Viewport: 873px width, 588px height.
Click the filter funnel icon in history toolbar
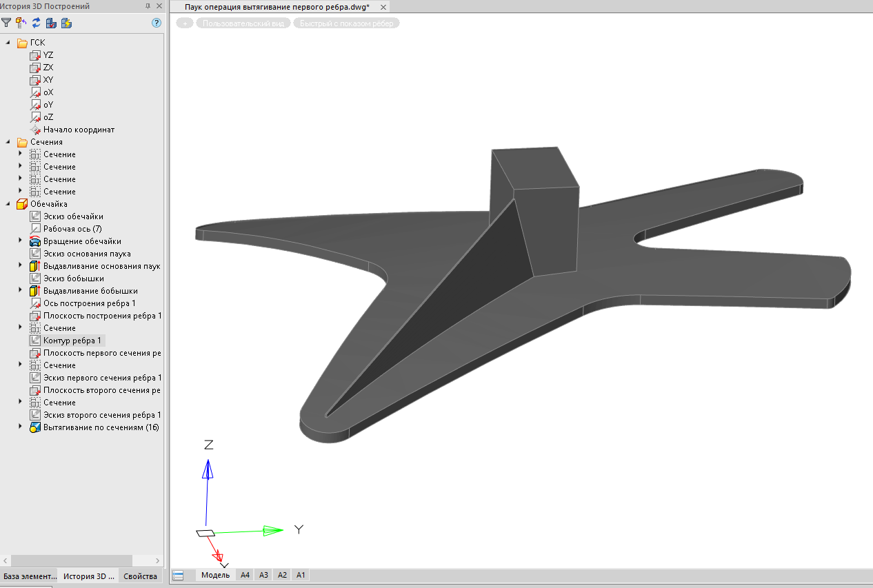[6, 23]
